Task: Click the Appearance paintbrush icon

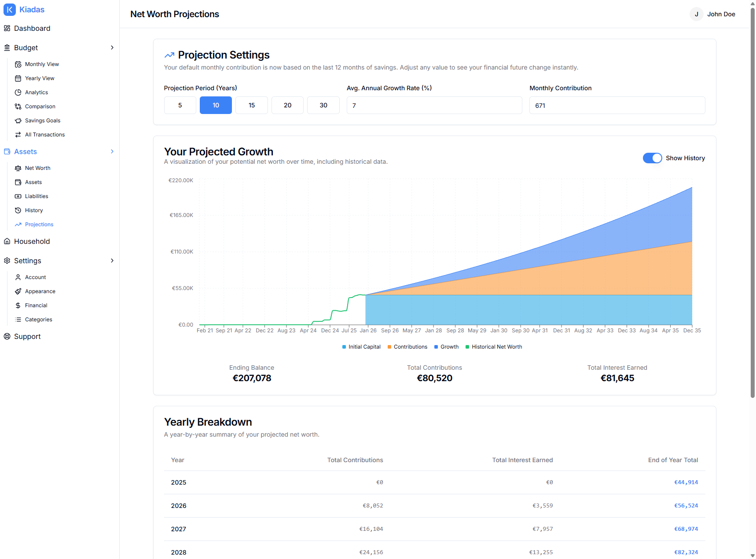Action: (18, 291)
